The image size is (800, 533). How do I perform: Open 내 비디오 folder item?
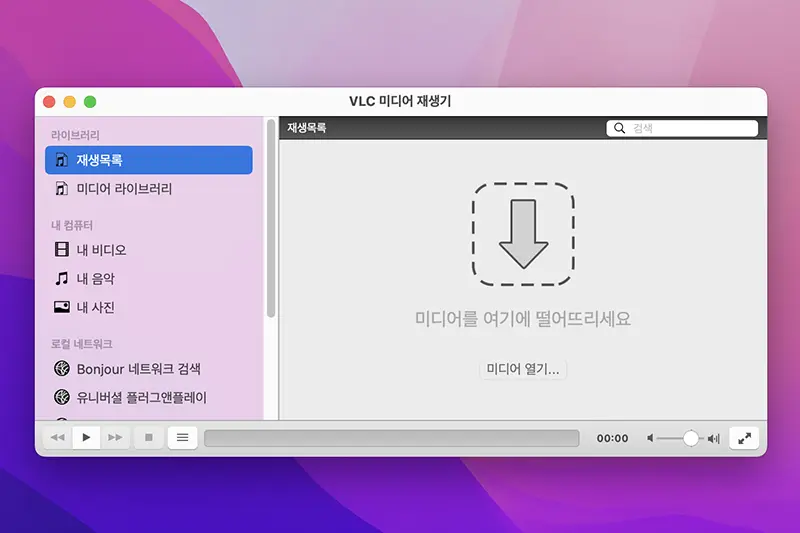click(101, 250)
